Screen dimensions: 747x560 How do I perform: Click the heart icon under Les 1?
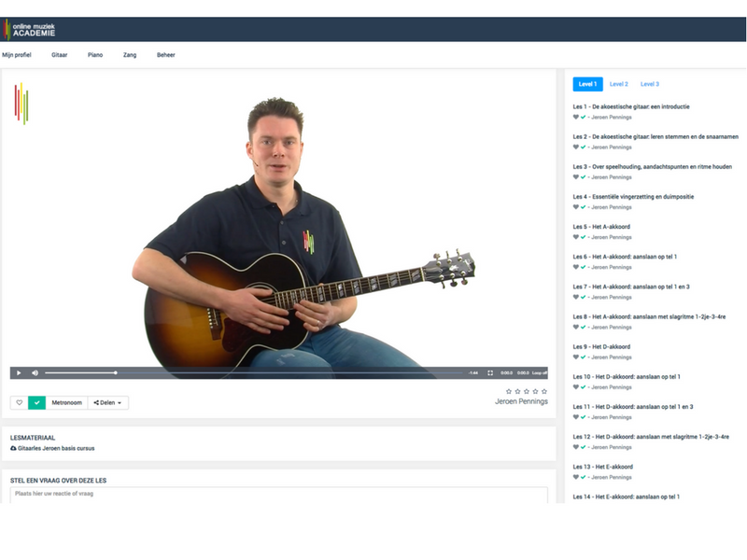click(x=576, y=118)
